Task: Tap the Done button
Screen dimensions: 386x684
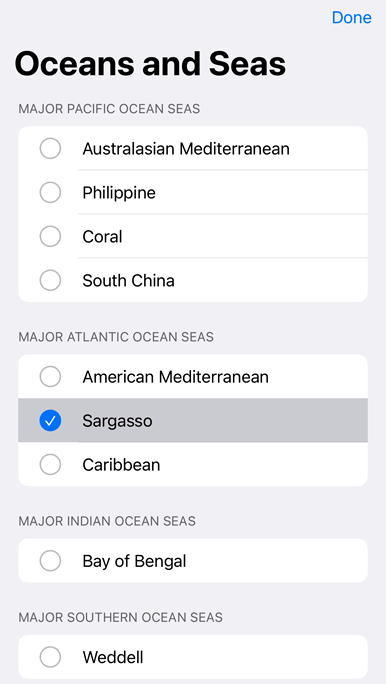Action: (x=352, y=17)
